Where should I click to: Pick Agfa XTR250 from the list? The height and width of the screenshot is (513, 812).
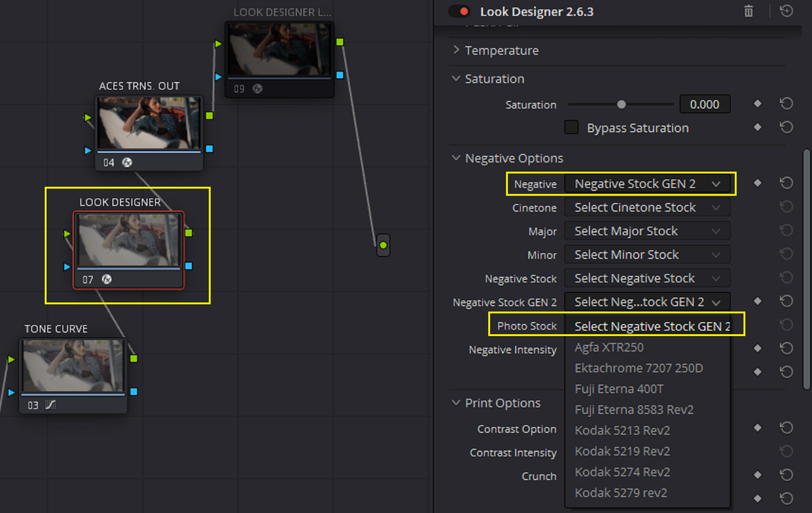[647, 347]
